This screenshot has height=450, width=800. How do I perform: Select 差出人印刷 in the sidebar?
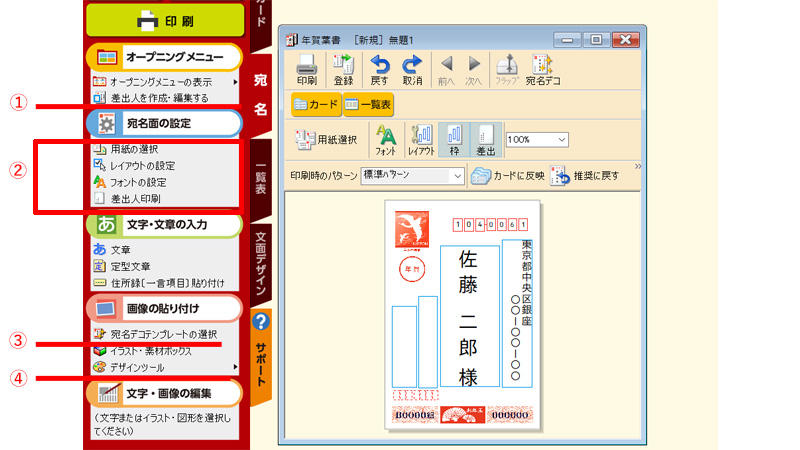point(135,198)
